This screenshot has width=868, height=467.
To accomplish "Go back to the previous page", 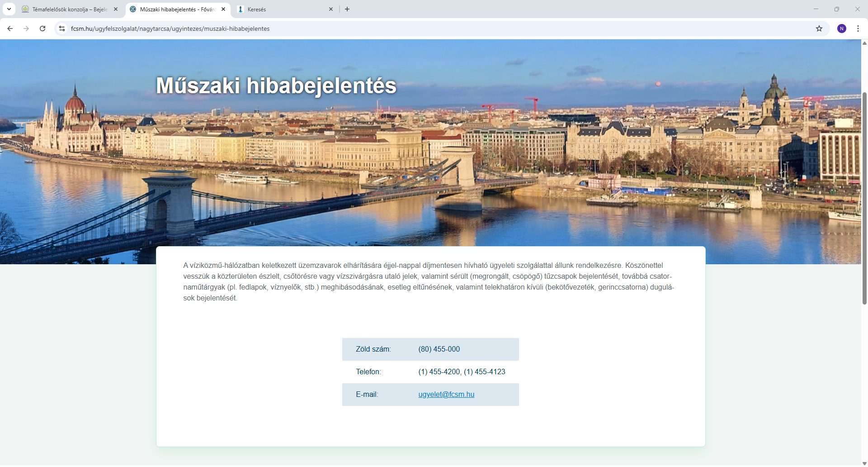I will point(10,29).
